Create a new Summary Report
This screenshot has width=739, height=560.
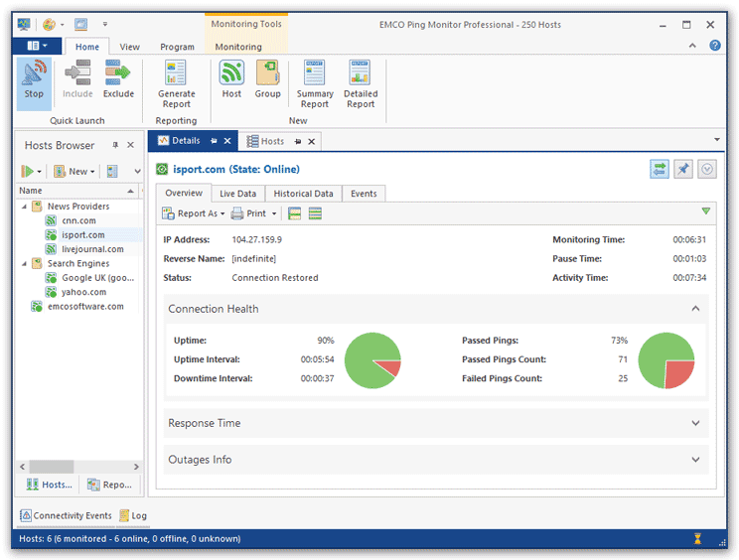[x=314, y=83]
